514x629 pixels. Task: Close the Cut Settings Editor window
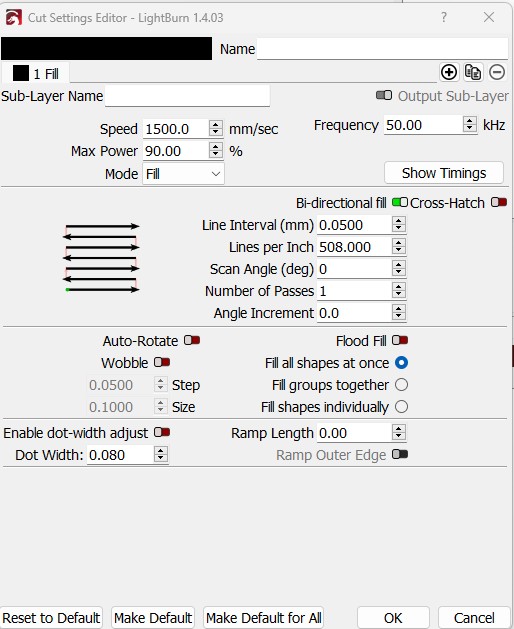(489, 17)
